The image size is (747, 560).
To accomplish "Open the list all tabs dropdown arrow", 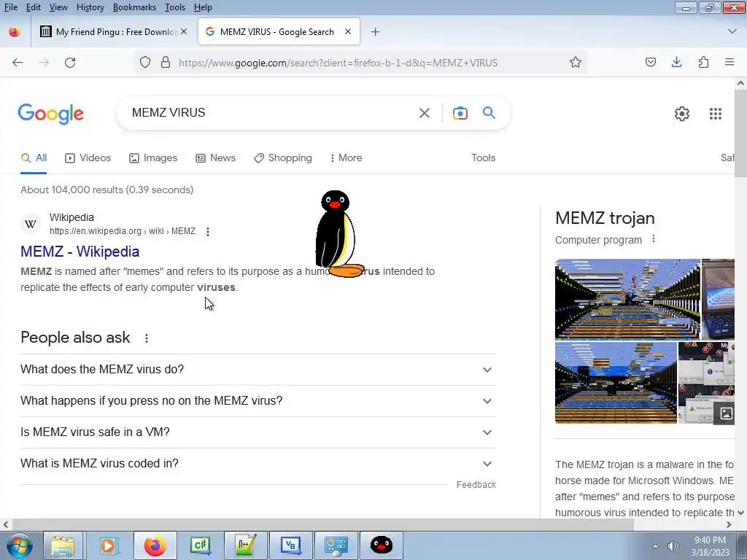I will (x=732, y=31).
